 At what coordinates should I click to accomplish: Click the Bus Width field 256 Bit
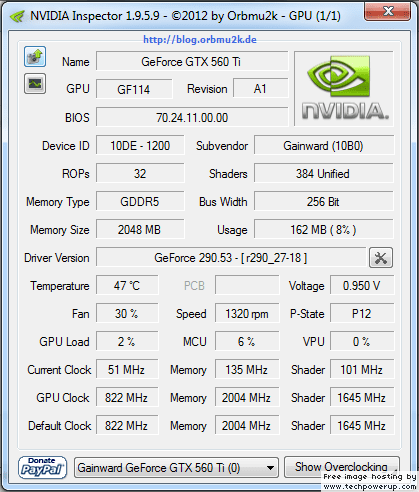point(324,201)
